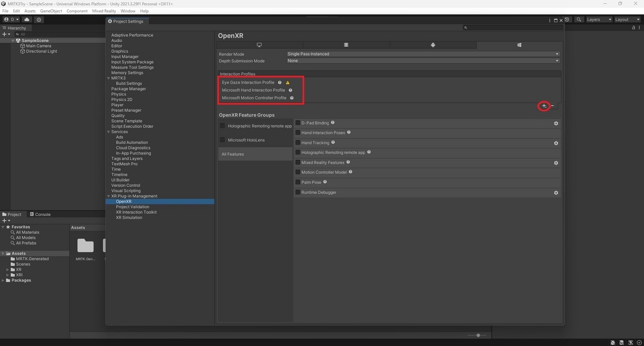Viewport: 644px width, 346px height.
Task: Open XR Interaction Toolkit settings
Action: (x=136, y=212)
